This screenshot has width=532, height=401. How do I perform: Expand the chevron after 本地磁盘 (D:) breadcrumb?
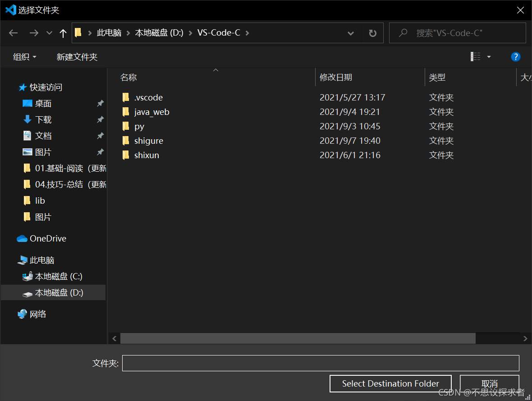pos(190,33)
